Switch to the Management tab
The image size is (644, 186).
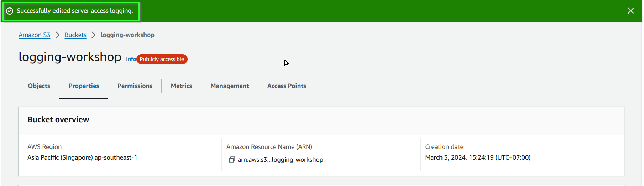point(230,86)
